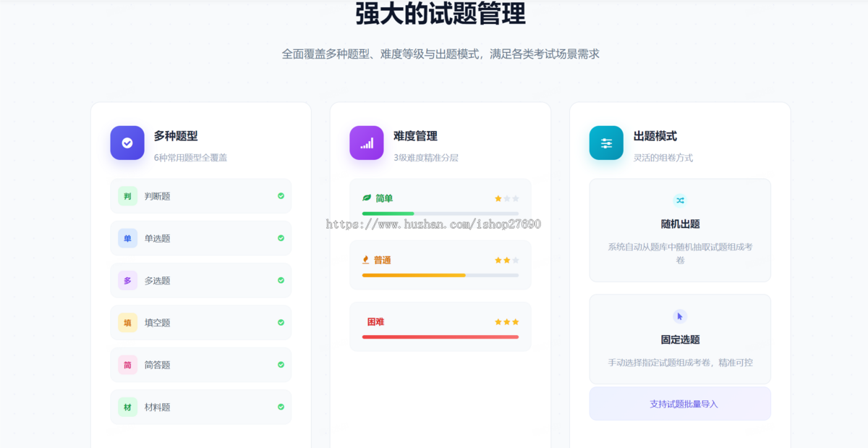Click the 材料题 label
This screenshot has width=868, height=448.
158,407
